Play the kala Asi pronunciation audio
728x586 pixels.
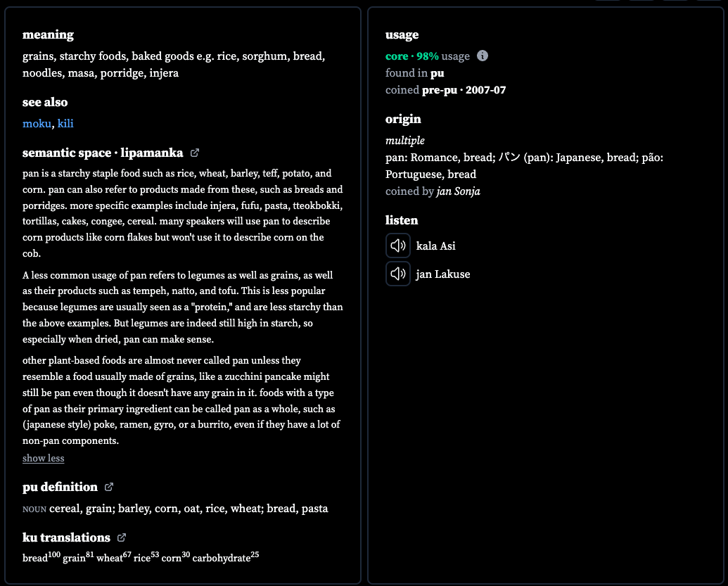tap(398, 246)
